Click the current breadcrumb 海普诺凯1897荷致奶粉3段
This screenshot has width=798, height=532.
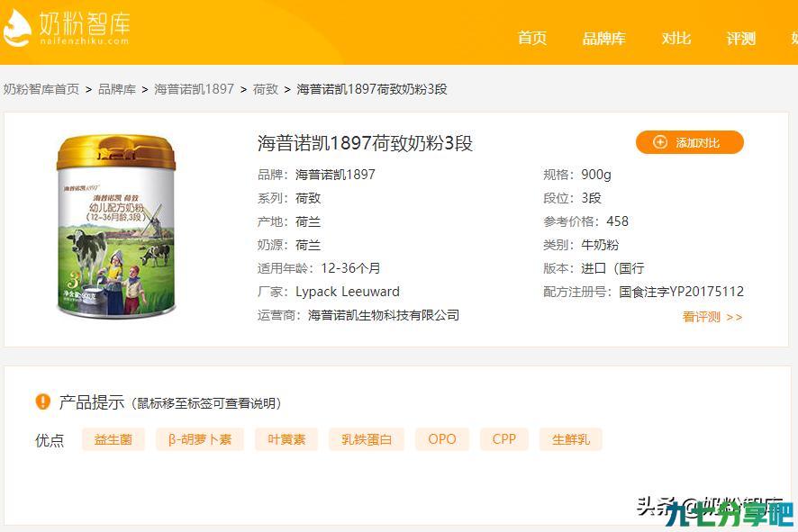(372, 89)
